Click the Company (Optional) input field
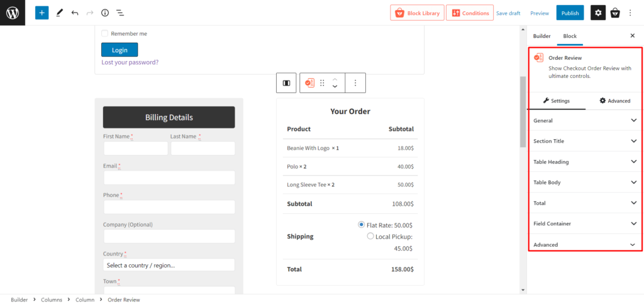644x304 pixels. 169,236
